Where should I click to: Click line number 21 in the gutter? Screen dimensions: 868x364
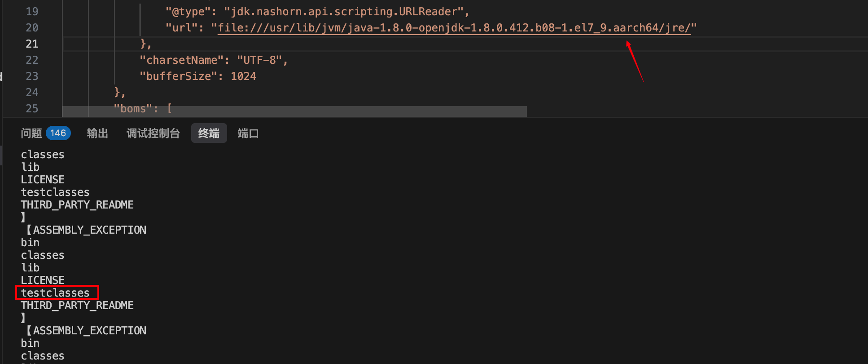click(32, 44)
